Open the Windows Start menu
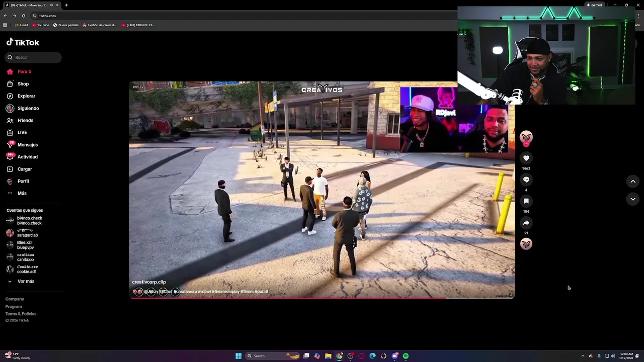The image size is (644, 362). (238, 356)
